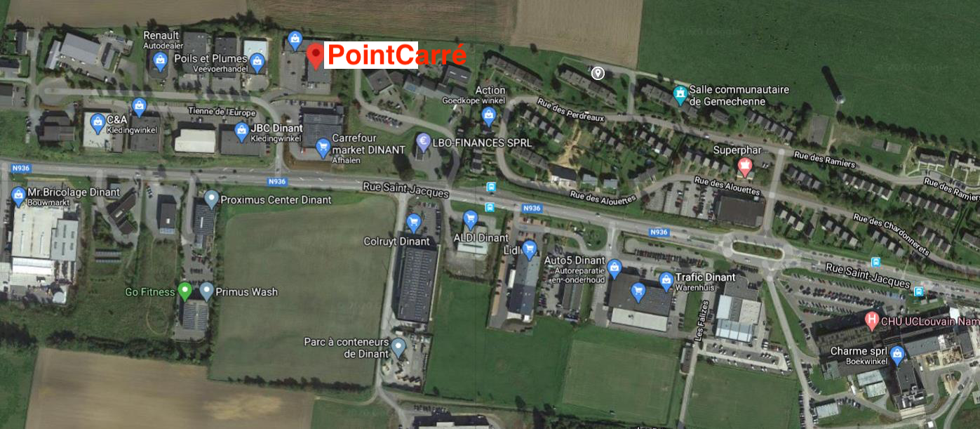This screenshot has height=429, width=980.
Task: Click the Lidl shopping cart marker
Action: (x=530, y=249)
